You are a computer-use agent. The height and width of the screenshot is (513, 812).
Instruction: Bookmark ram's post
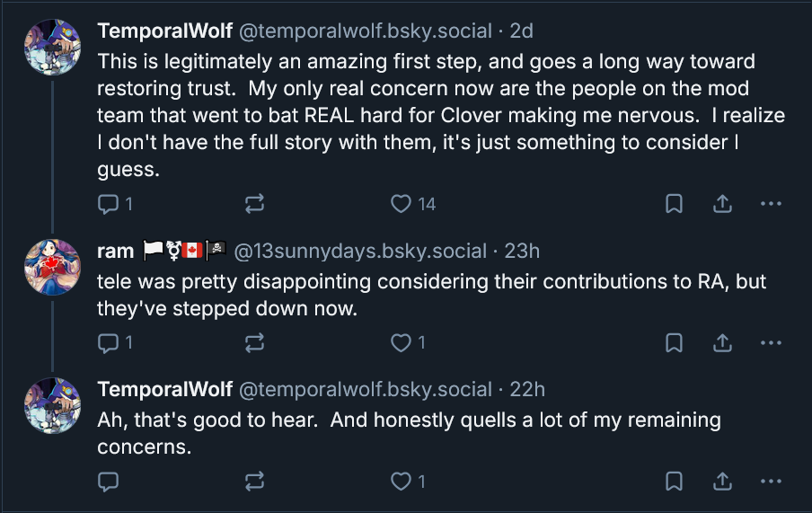674,342
